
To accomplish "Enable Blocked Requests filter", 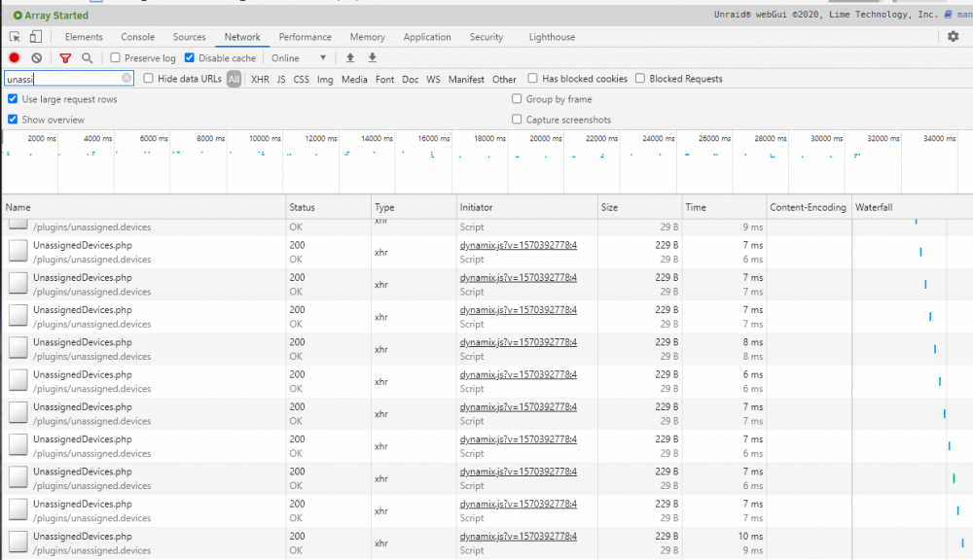I will (x=640, y=78).
